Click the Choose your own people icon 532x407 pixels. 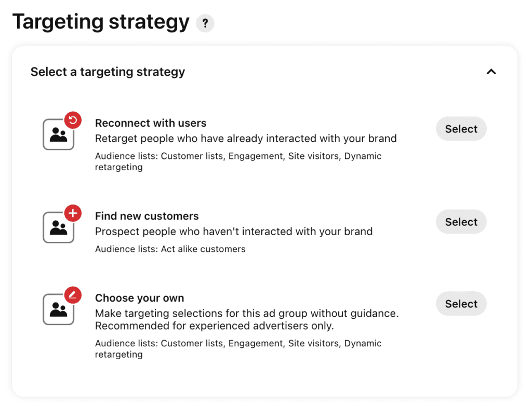pos(58,310)
